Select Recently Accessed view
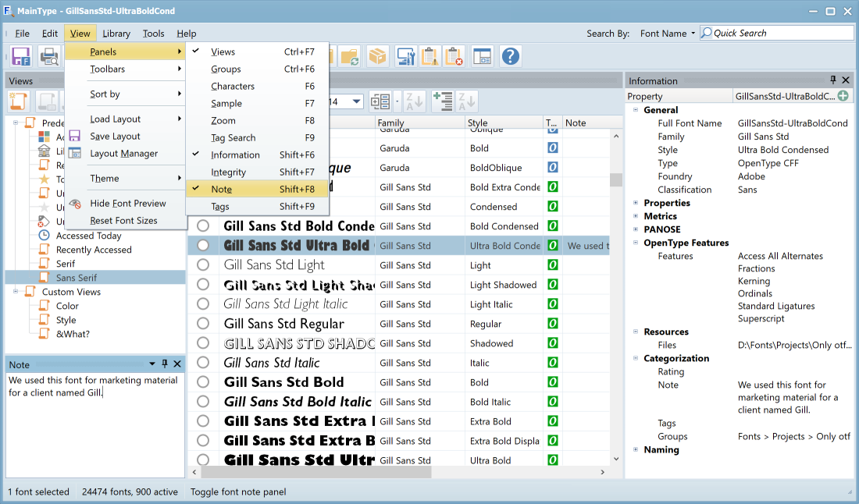The width and height of the screenshot is (859, 504). click(x=94, y=250)
